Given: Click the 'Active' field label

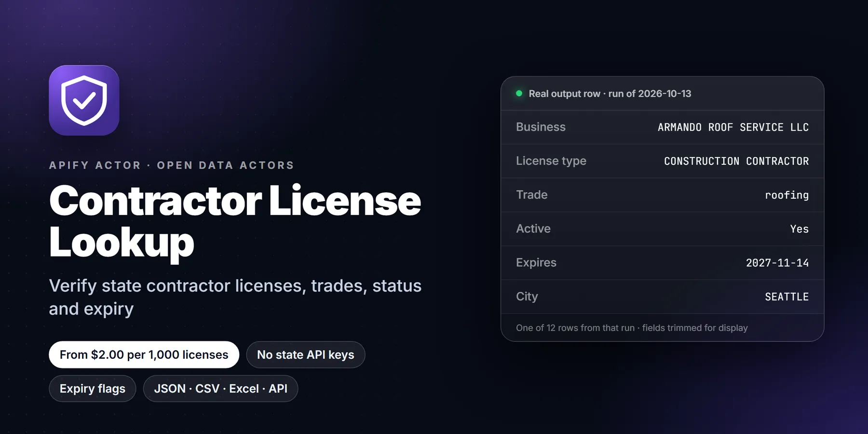Looking at the screenshot, I should coord(533,229).
